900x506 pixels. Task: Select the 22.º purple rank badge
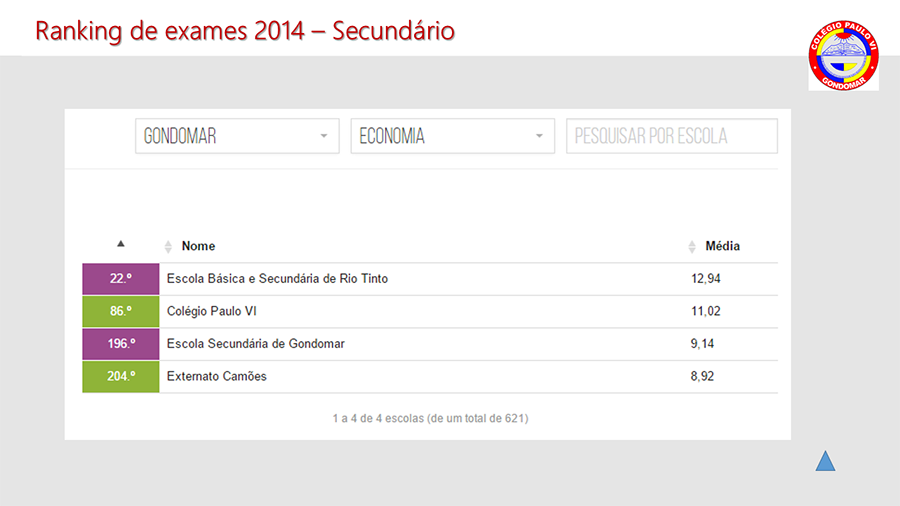[x=121, y=279]
